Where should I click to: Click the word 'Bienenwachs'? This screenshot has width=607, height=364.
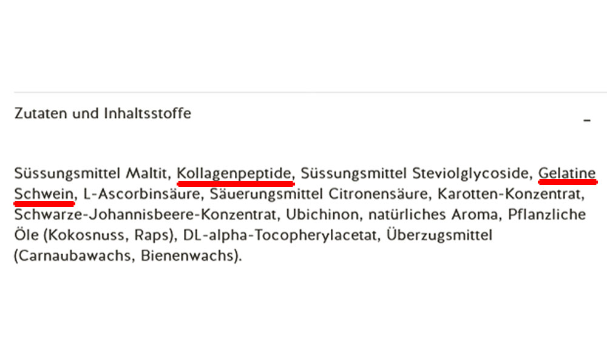[188, 255]
